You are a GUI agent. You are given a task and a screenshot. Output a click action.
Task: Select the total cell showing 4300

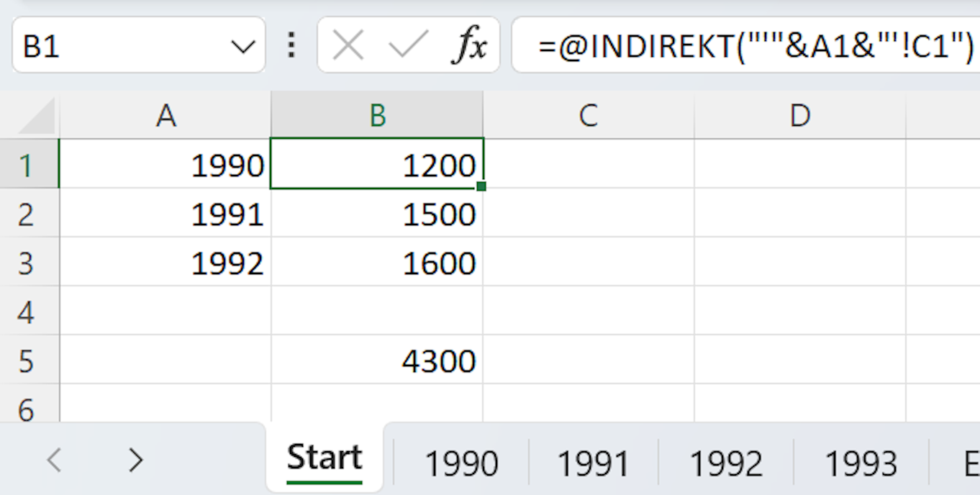(377, 360)
